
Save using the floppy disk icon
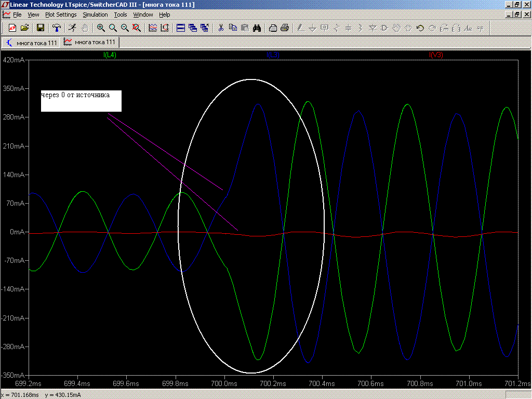tap(40, 28)
